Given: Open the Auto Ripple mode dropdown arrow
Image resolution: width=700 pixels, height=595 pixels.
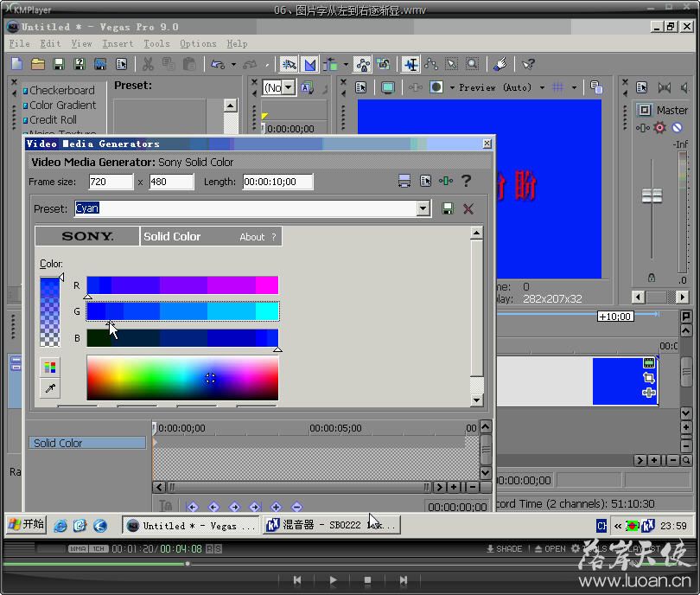Looking at the screenshot, I should click(346, 65).
